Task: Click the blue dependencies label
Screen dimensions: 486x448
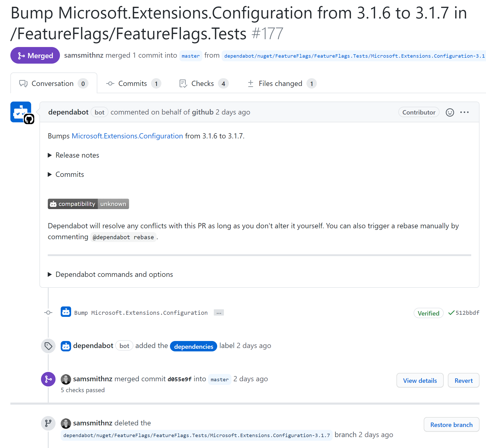Action: pos(194,346)
